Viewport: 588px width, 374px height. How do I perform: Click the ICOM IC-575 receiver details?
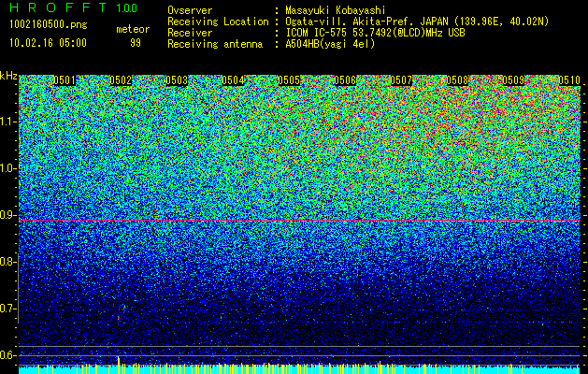376,33
